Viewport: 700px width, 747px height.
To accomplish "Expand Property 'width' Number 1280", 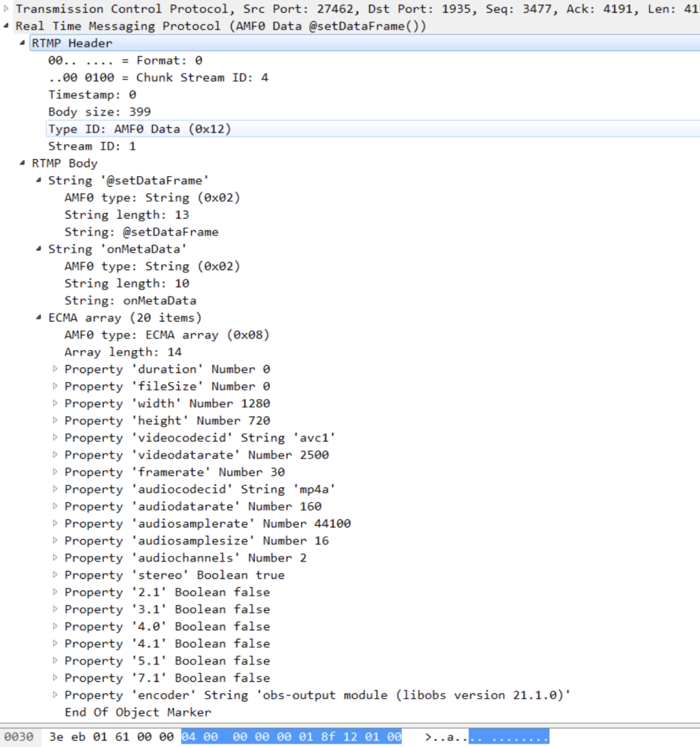I will tap(55, 403).
